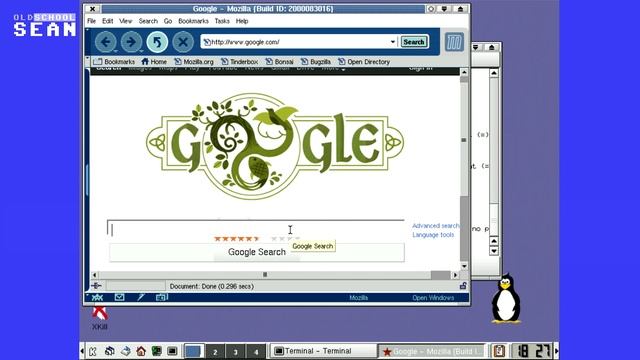Click the Mozilla M throbber logo
The height and width of the screenshot is (360, 640).
coord(454,42)
